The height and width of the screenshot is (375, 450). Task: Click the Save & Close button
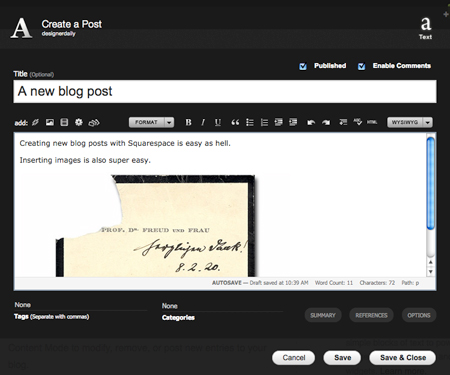pos(403,358)
